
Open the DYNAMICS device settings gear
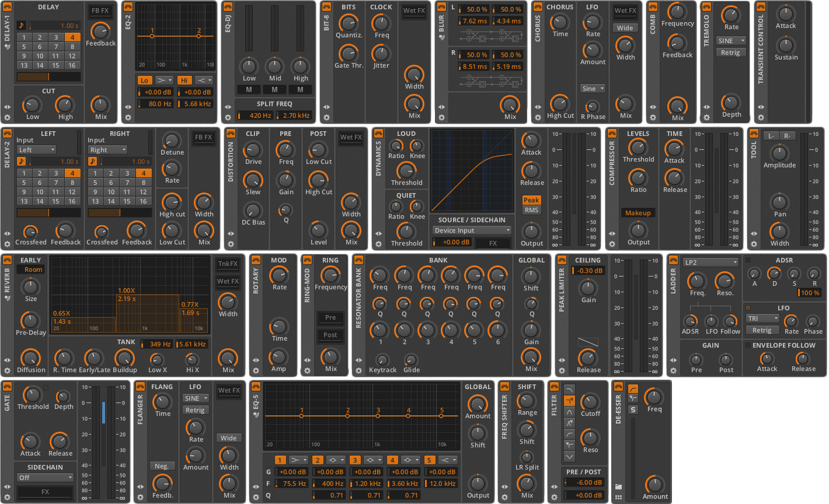(378, 244)
